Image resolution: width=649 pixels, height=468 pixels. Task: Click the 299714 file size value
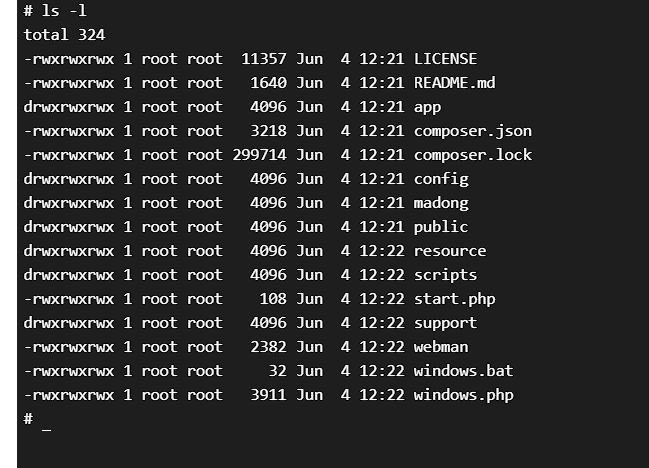click(x=259, y=155)
